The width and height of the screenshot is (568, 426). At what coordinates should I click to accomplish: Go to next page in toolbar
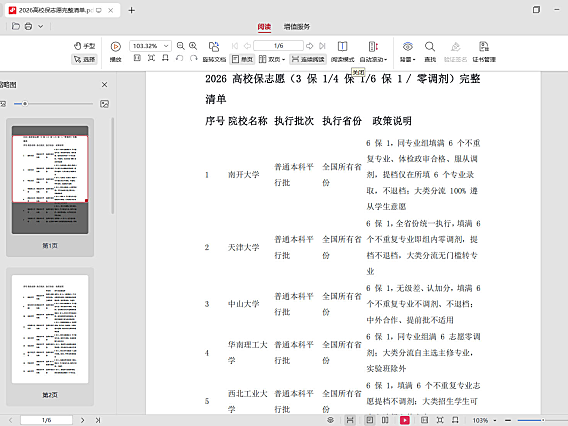coord(309,46)
